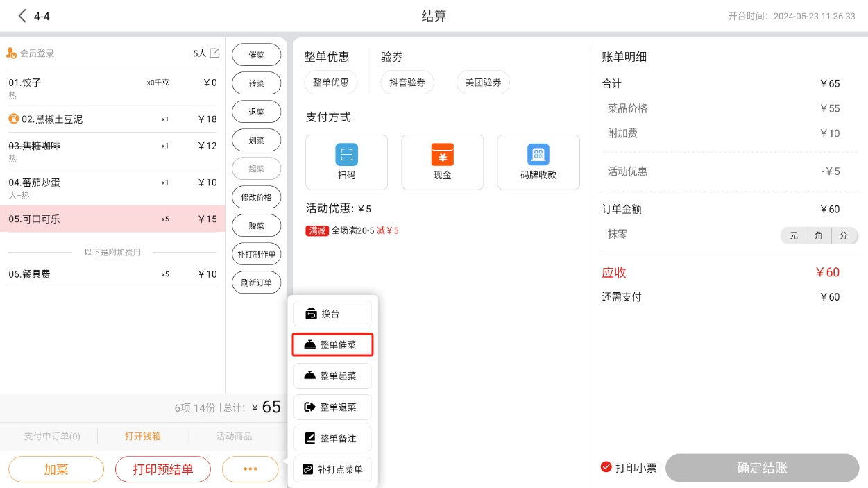868x488 pixels.
Task: Round off to 角 in 抹零
Action: click(819, 236)
